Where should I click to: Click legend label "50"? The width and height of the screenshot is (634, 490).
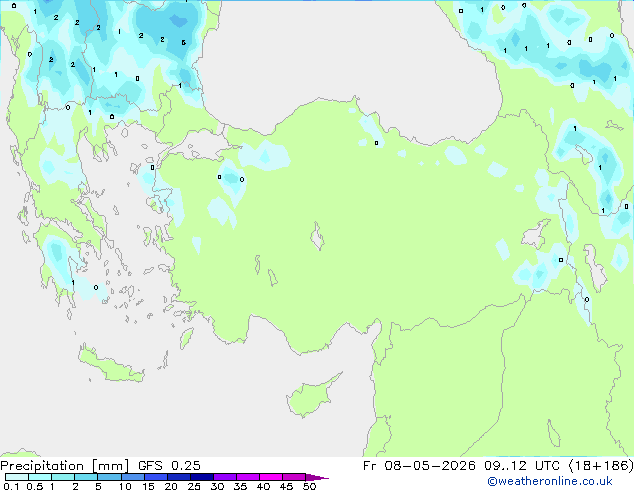tap(309, 486)
